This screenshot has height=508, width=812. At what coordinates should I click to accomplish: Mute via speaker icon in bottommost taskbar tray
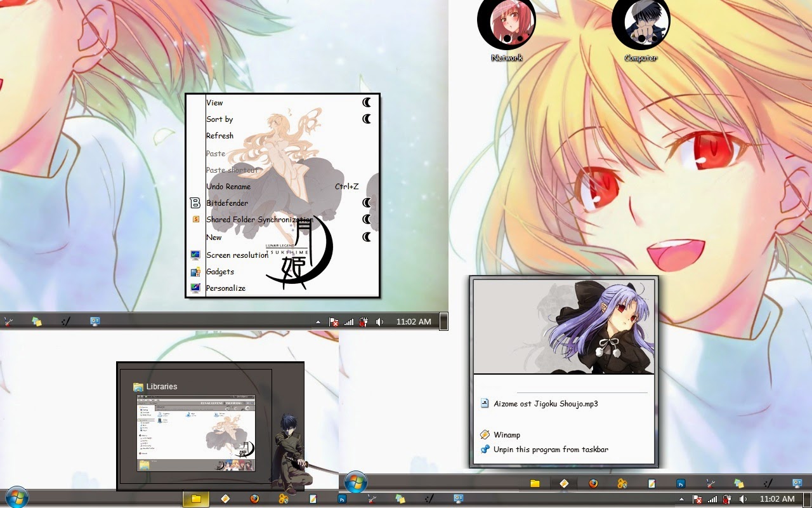(x=742, y=499)
